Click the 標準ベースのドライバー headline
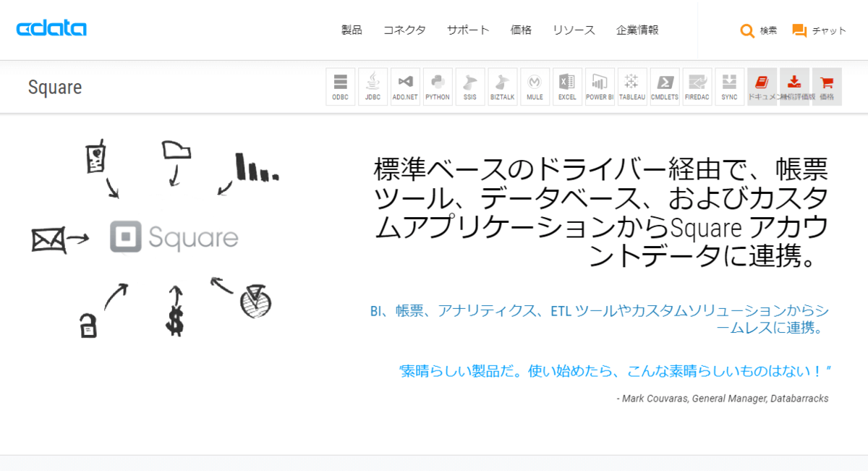 point(601,213)
